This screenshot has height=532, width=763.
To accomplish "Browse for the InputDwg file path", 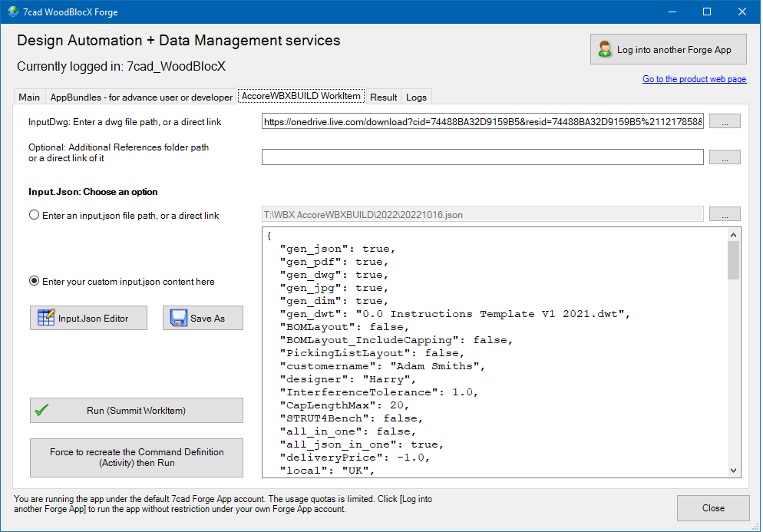I will point(725,121).
